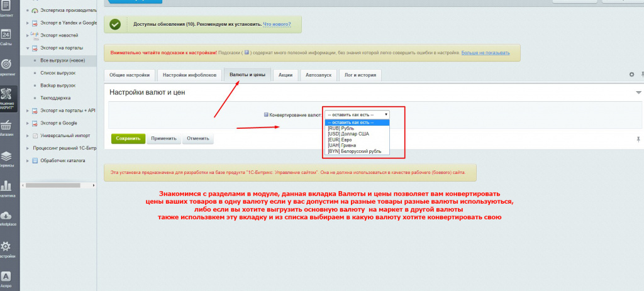Open the Аналитика bar chart icon
644x291 pixels.
point(6,187)
